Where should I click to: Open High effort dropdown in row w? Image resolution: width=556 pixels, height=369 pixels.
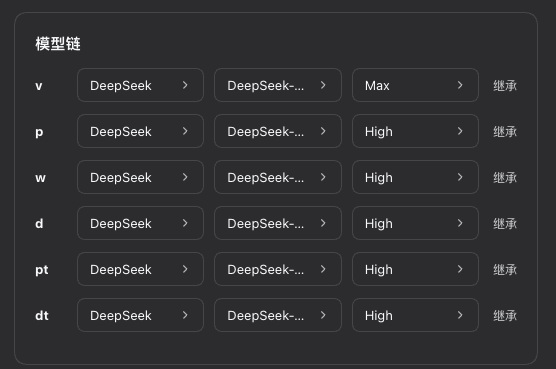(415, 177)
